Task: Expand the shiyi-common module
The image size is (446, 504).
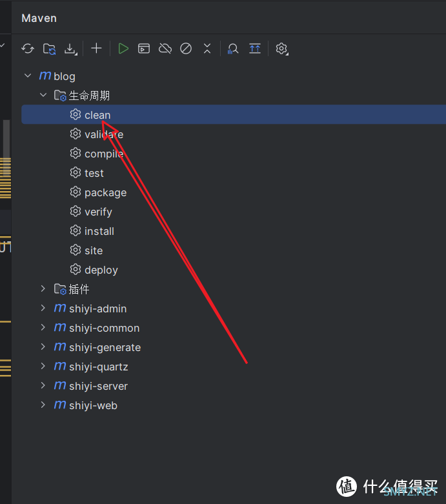Action: click(x=43, y=327)
